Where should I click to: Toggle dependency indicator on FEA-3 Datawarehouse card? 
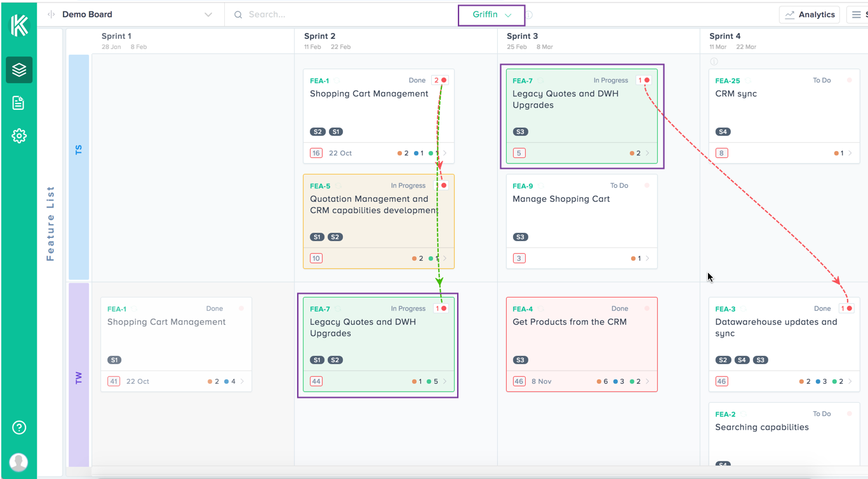(x=846, y=309)
